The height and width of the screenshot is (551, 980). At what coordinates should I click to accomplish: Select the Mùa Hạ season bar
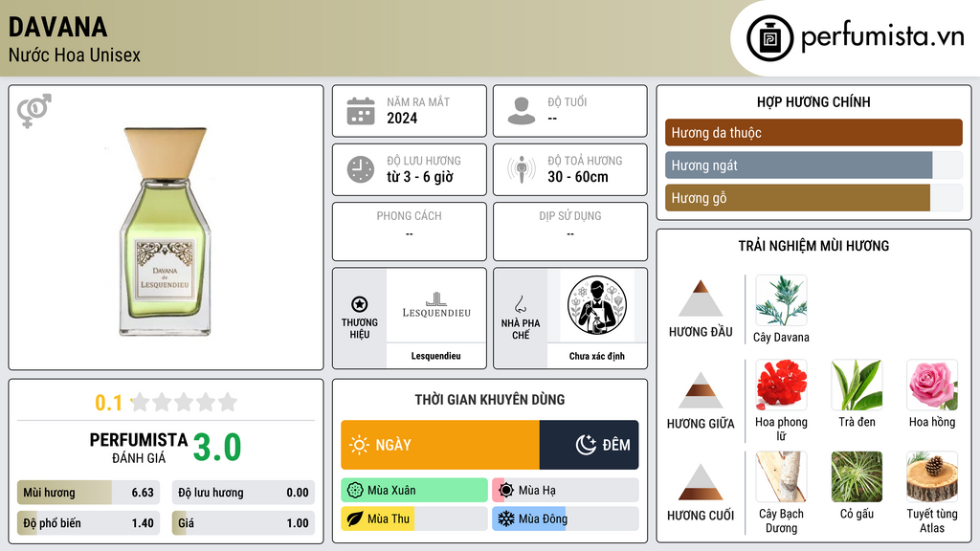pos(566,491)
